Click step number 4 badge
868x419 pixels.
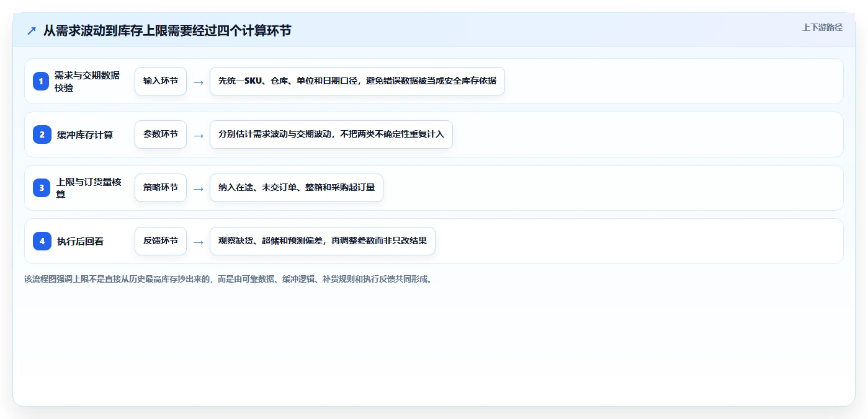coord(42,241)
